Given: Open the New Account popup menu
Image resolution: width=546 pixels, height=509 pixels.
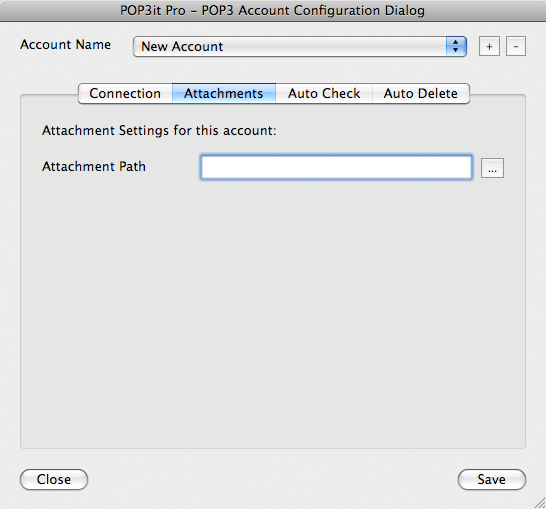Looking at the screenshot, I should pyautogui.click(x=299, y=46).
